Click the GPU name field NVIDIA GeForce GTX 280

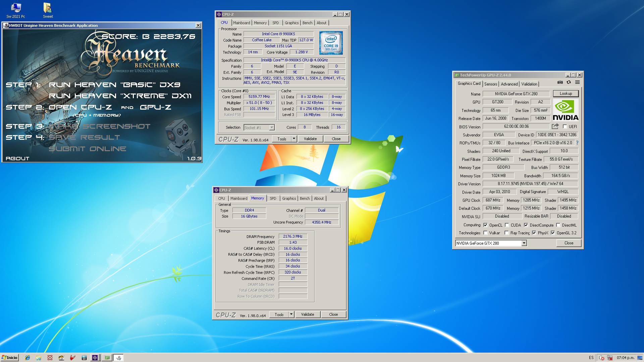coord(516,94)
